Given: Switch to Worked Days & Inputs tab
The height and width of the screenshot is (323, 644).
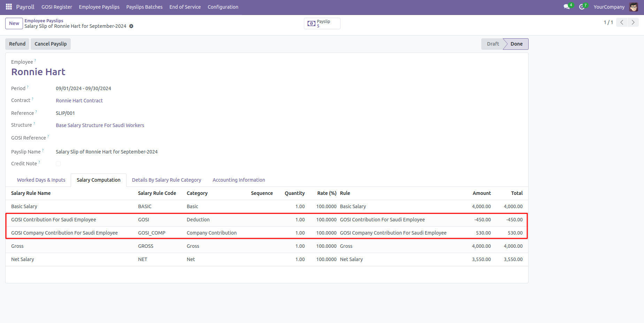Looking at the screenshot, I should point(41,180).
